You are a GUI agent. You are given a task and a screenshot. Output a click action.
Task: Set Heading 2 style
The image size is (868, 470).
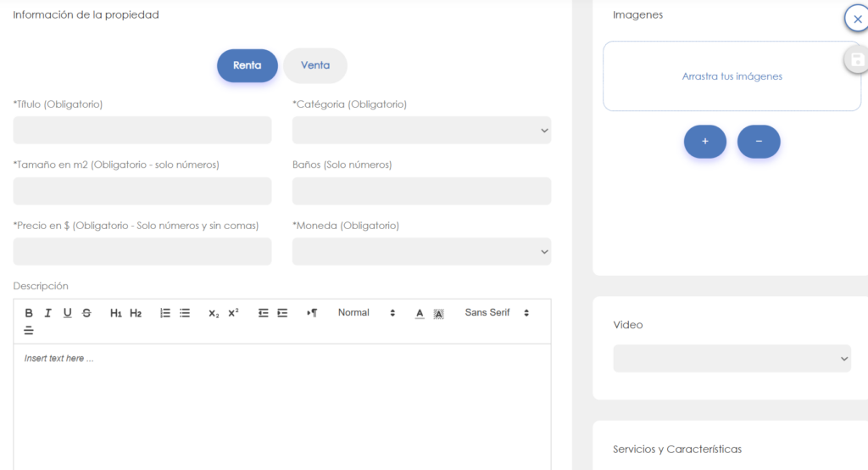point(136,313)
